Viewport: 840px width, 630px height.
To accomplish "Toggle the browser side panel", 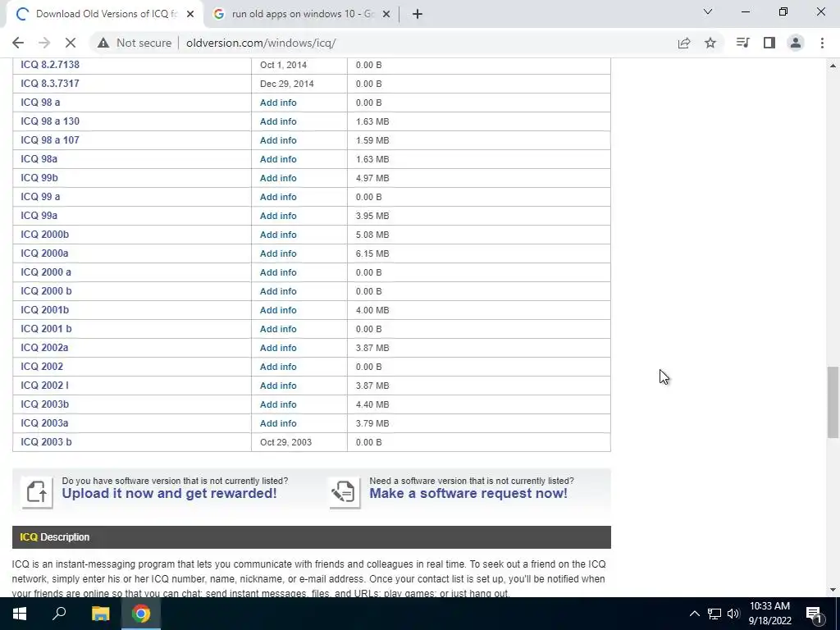I will [x=769, y=43].
